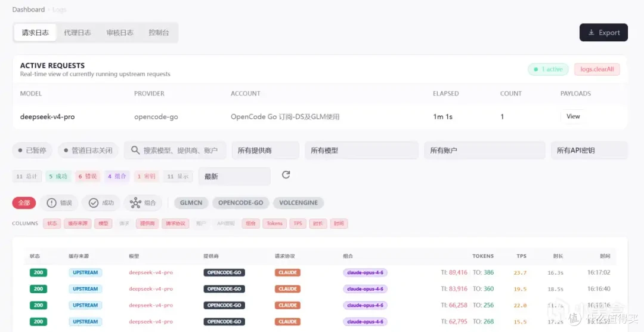Click the 4 组合 stat chip
644x332 pixels.
tap(117, 177)
